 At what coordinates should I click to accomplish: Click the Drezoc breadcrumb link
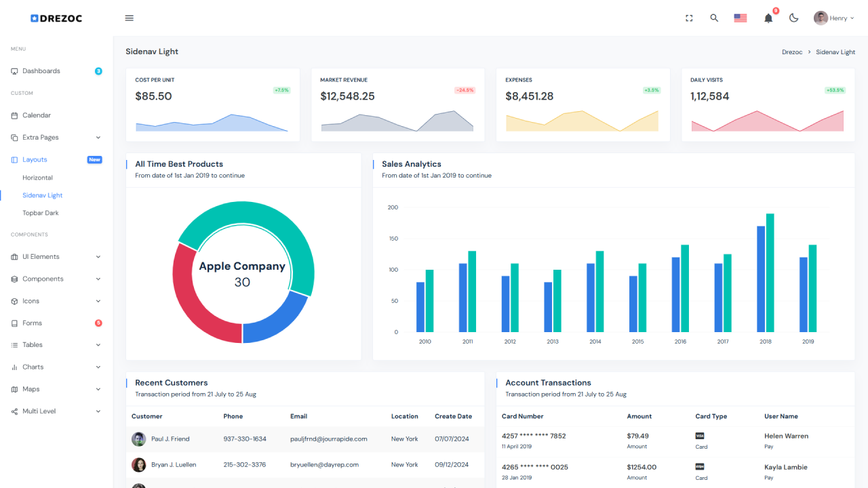click(x=792, y=52)
